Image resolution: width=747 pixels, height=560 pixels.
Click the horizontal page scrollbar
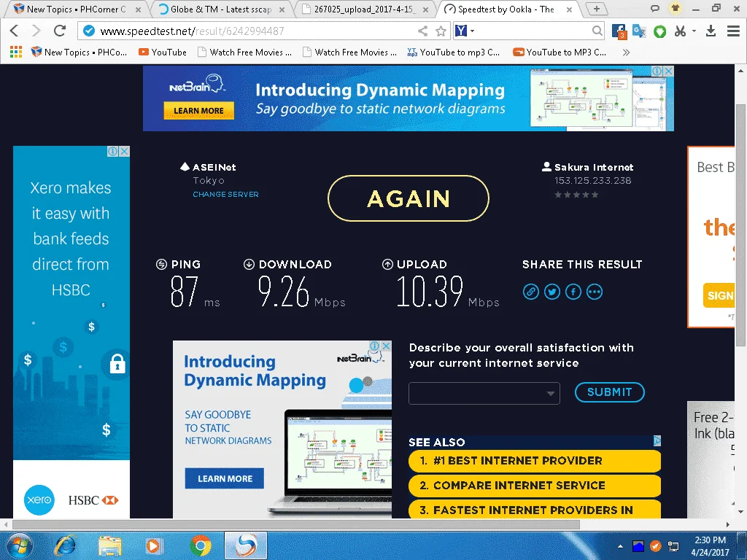295,524
